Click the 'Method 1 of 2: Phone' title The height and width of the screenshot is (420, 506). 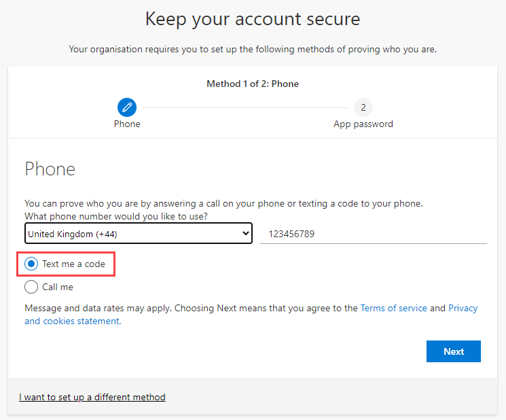click(253, 84)
